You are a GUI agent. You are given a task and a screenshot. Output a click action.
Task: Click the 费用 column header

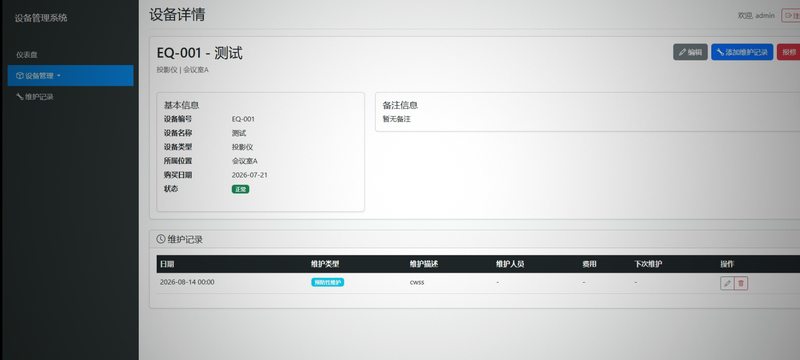(x=589, y=264)
